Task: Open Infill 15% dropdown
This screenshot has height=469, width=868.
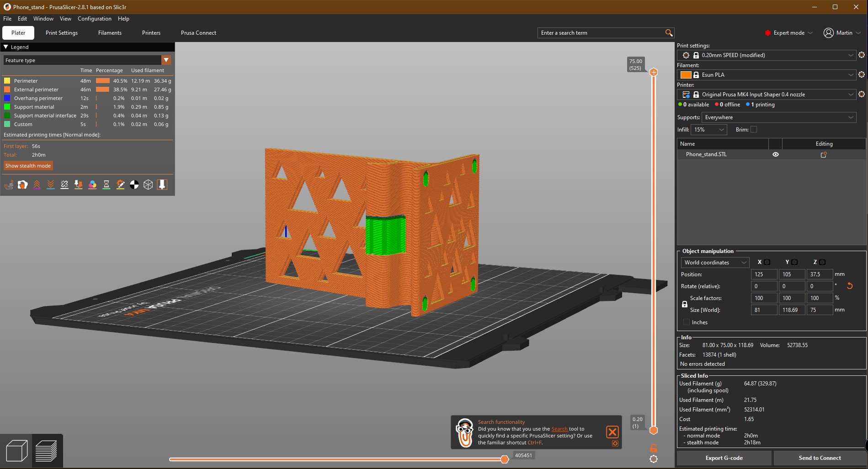Action: click(708, 130)
